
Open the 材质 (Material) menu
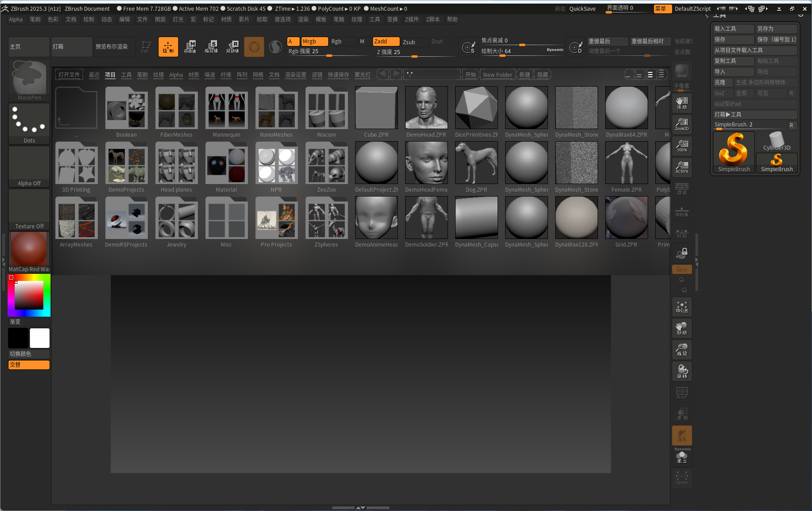tap(226, 19)
